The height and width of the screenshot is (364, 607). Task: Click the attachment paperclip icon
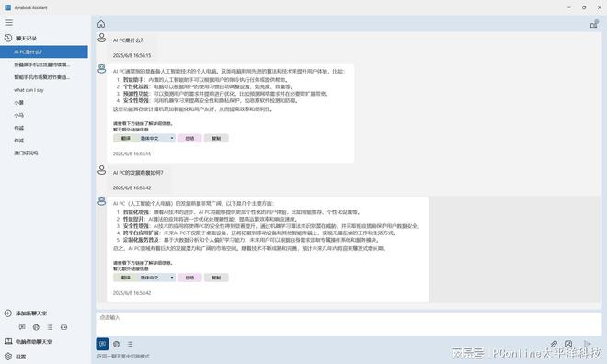(554, 344)
